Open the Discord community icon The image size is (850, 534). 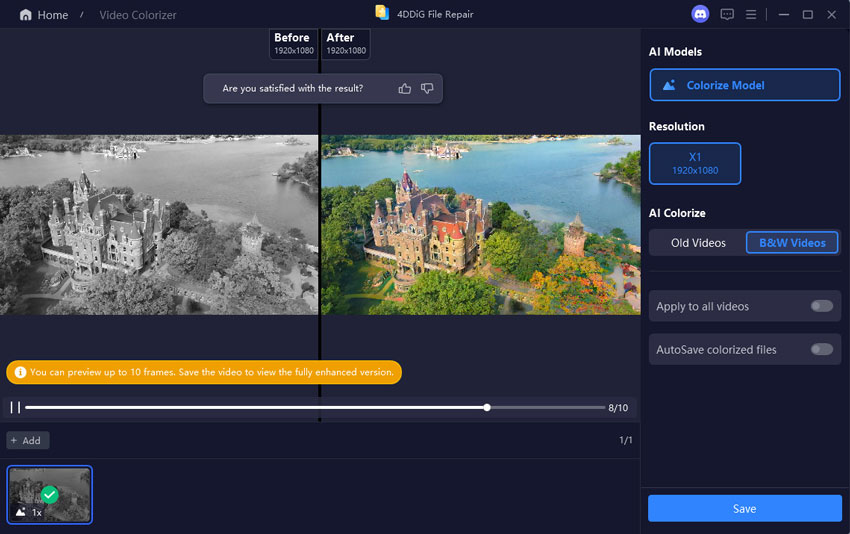(x=700, y=14)
